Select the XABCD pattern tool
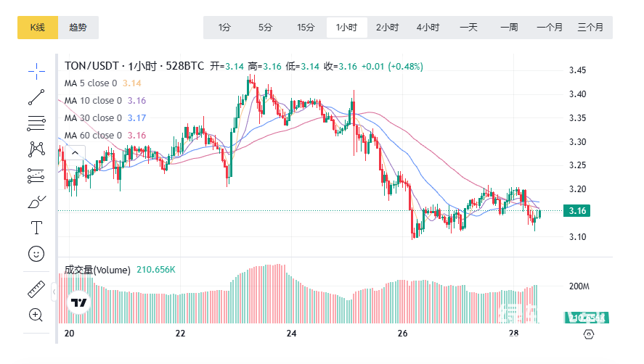Image resolution: width=644 pixels, height=364 pixels. pos(36,149)
